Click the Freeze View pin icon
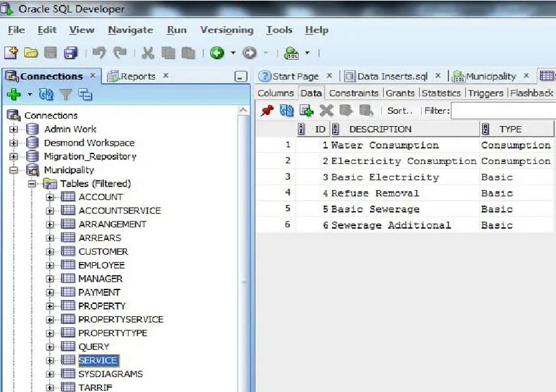 [x=267, y=111]
